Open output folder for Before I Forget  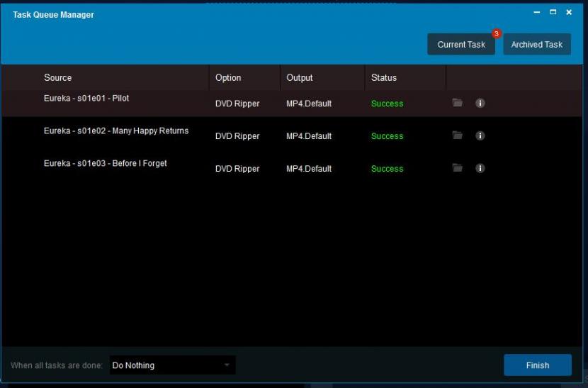pyautogui.click(x=458, y=168)
